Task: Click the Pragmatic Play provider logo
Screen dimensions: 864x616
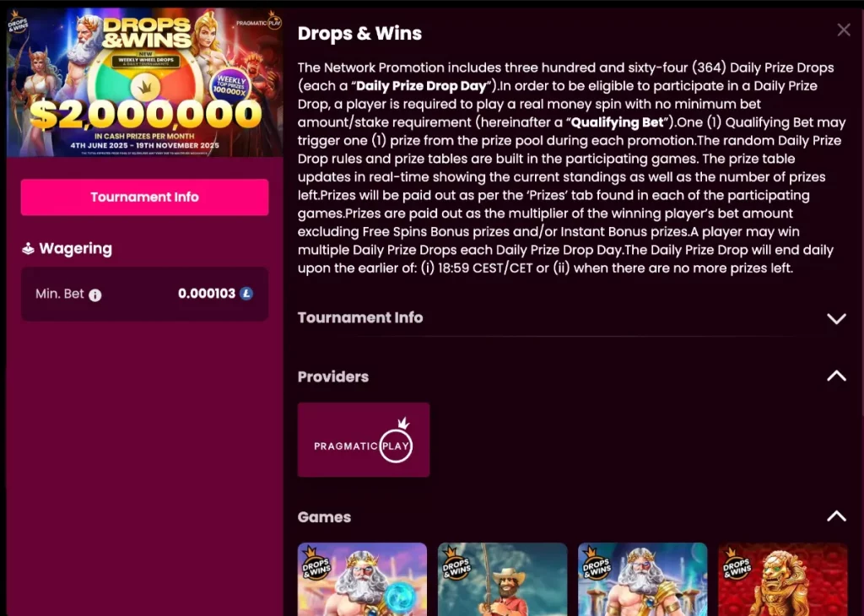Action: (x=364, y=440)
